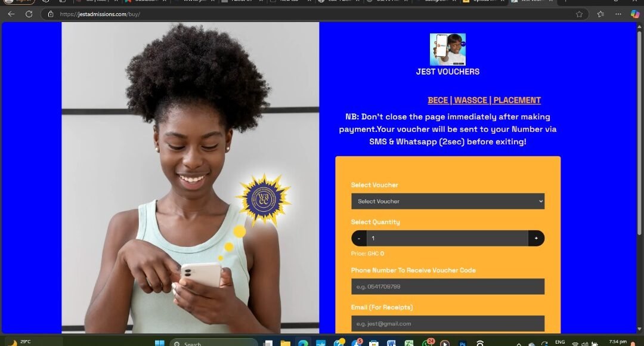Screen dimensions: 644x346
Task: Decrease quantity with the minus button
Action: pyautogui.click(x=359, y=239)
